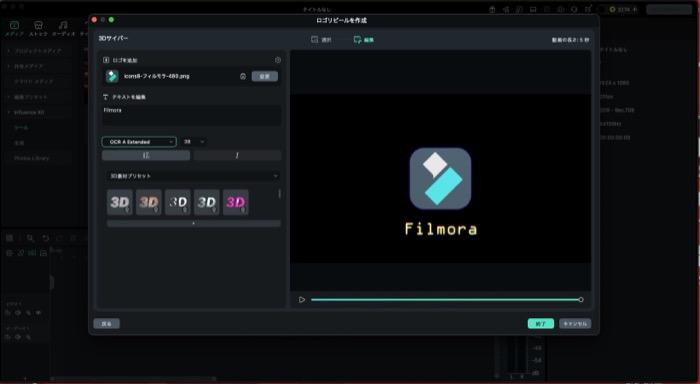The width and height of the screenshot is (700, 384).
Task: Click the file name icons8-フィルモラ-480.png
Action: [x=157, y=76]
